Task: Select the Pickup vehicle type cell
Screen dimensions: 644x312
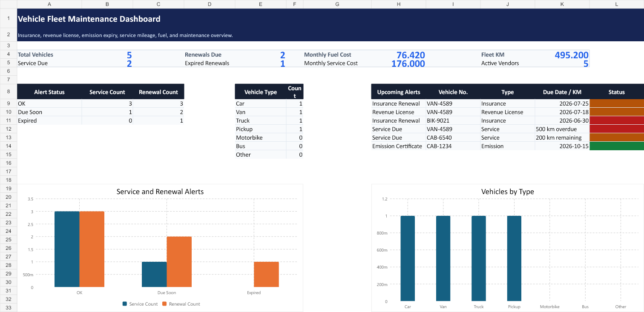Action: click(x=261, y=129)
